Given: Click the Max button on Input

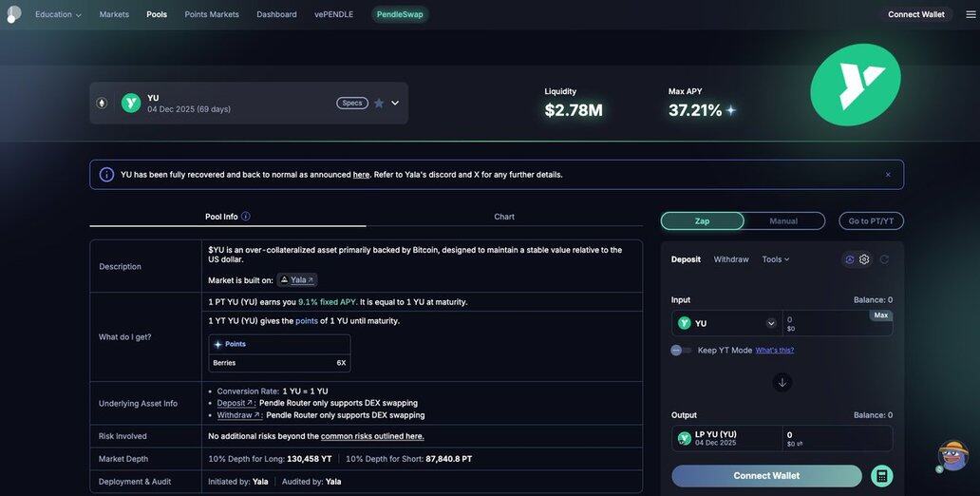Looking at the screenshot, I should point(880,315).
